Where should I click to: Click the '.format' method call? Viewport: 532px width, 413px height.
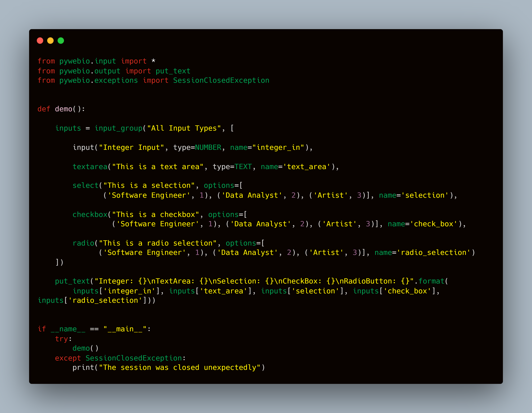[x=429, y=281]
